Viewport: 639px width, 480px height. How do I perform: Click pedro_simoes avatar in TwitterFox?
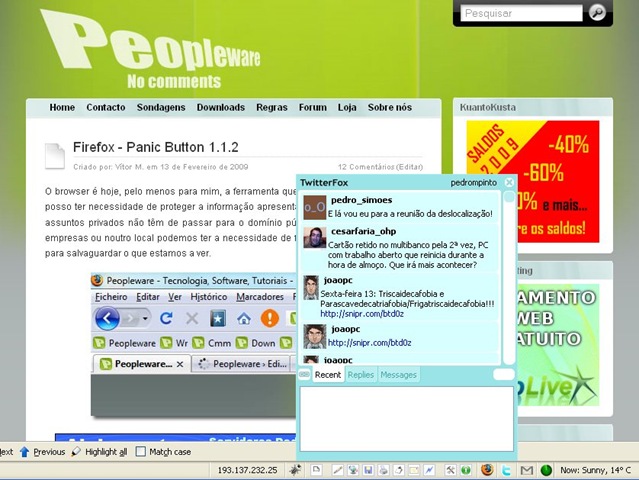tap(315, 207)
